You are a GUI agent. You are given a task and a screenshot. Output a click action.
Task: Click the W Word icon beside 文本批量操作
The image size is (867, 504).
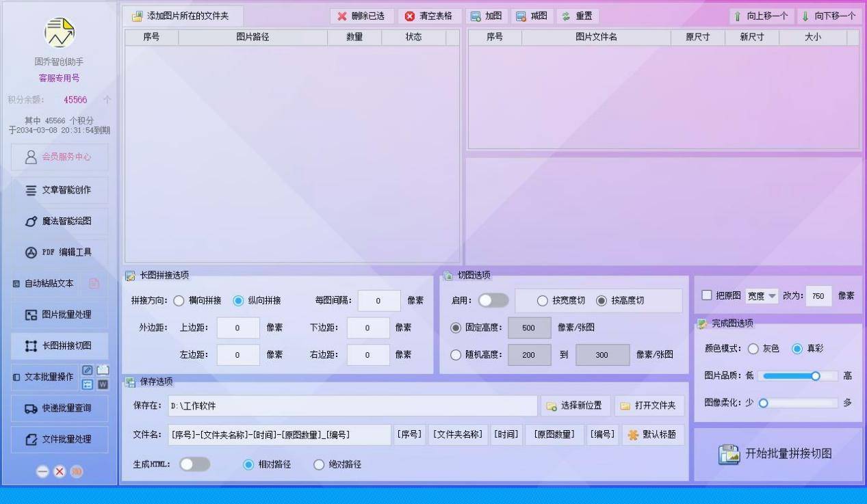pyautogui.click(x=103, y=384)
